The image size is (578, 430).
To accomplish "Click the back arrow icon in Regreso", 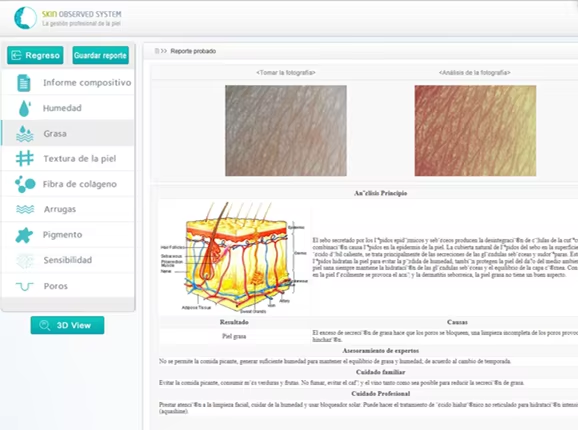I will tap(16, 55).
